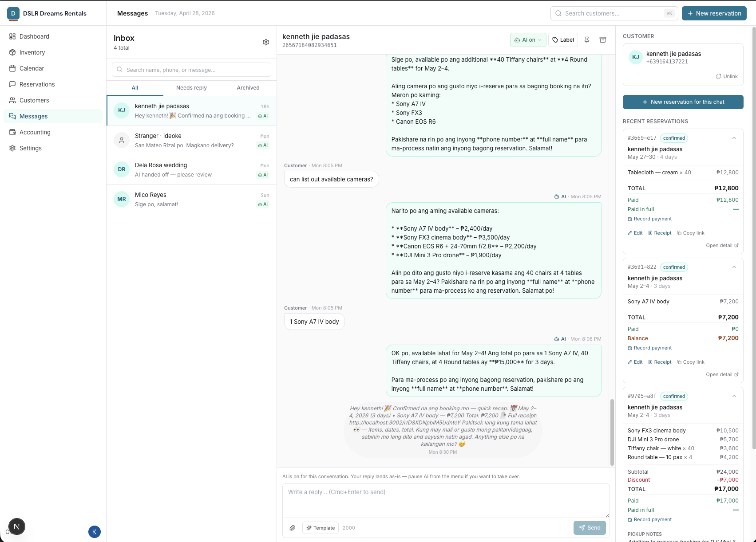The image size is (756, 542).
Task: Open inbox settings via the gear icon
Action: (x=266, y=42)
